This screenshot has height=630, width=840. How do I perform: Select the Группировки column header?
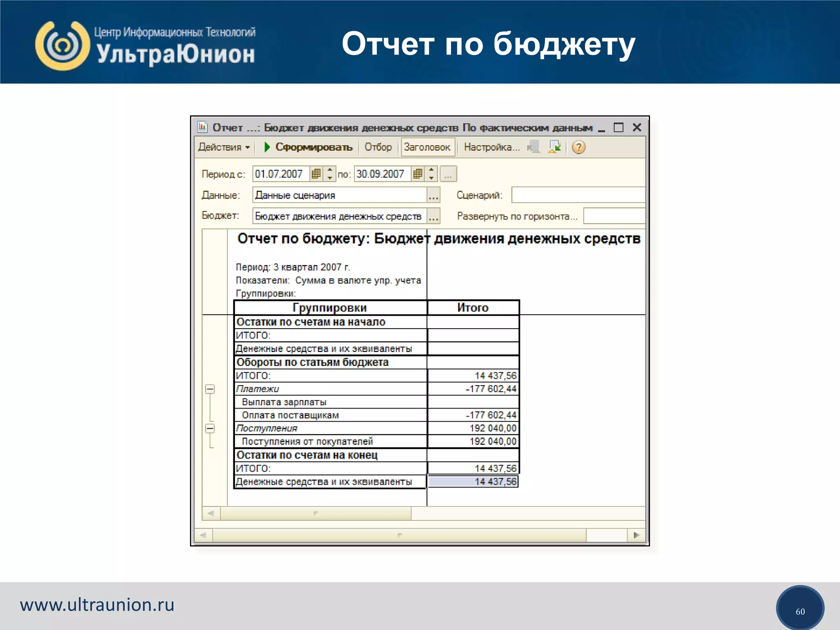coord(330,308)
